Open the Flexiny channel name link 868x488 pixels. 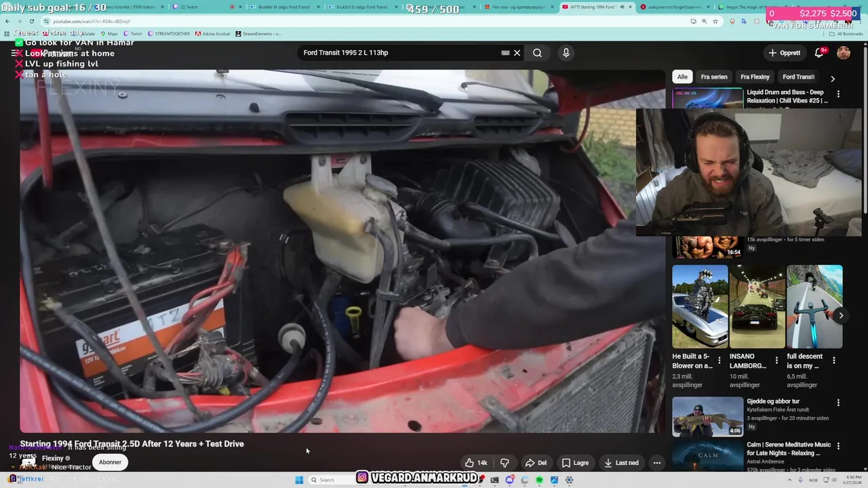coord(53,458)
